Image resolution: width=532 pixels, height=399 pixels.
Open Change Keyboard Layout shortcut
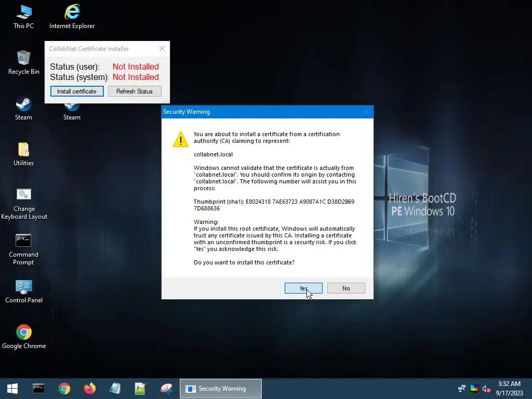pos(24,204)
